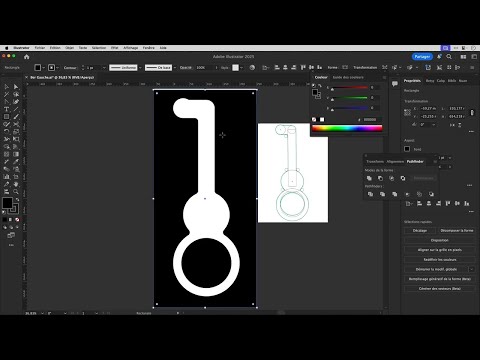
Task: Click the Home icon in the top bar
Action: click(27, 57)
